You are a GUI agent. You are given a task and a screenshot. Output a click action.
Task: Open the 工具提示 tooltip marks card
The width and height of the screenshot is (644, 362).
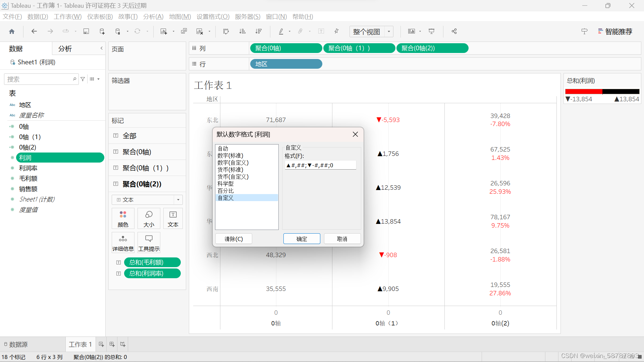coord(149,243)
